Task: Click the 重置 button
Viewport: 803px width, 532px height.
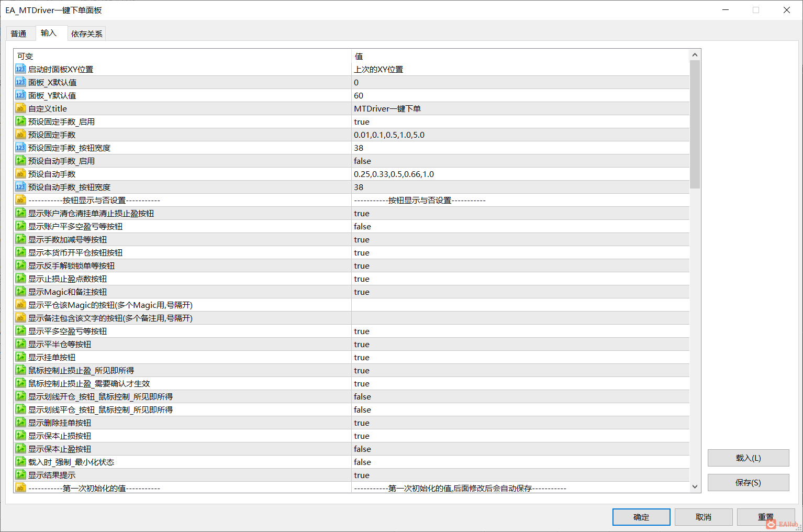Action: pos(766,517)
